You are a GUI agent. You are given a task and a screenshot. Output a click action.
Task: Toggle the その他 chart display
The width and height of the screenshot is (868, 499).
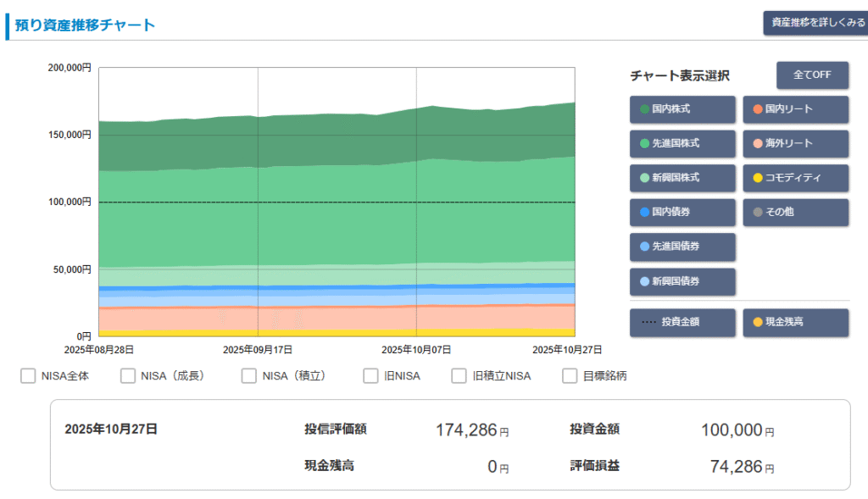click(x=795, y=213)
